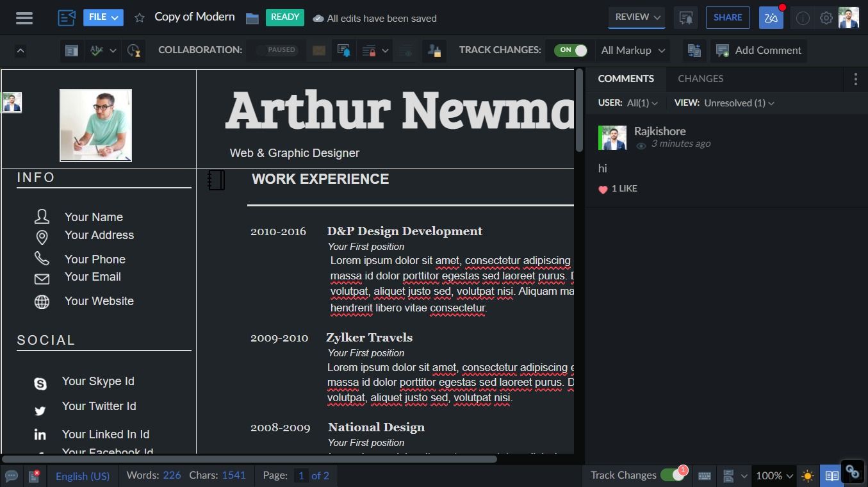This screenshot has height=487, width=868.
Task: Click the D&P Design Development heading
Action: (x=405, y=231)
